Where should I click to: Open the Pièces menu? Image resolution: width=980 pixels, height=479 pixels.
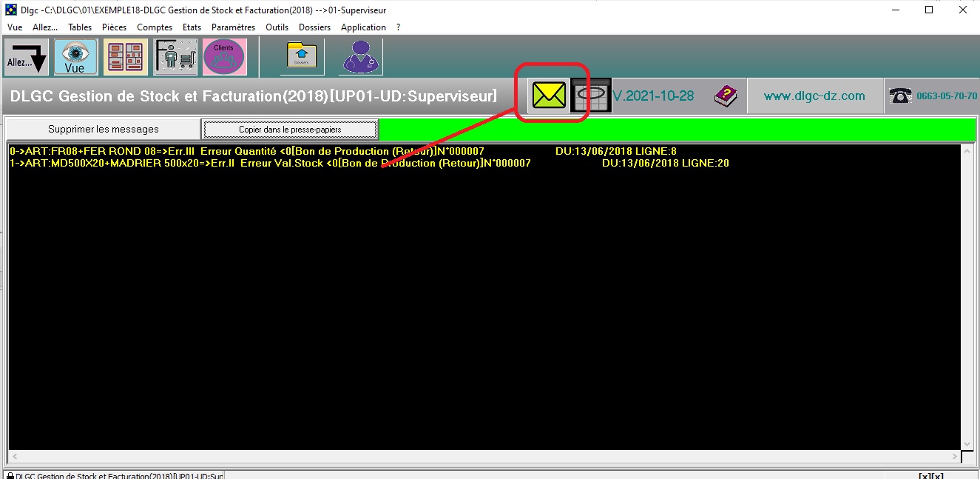pos(114,27)
